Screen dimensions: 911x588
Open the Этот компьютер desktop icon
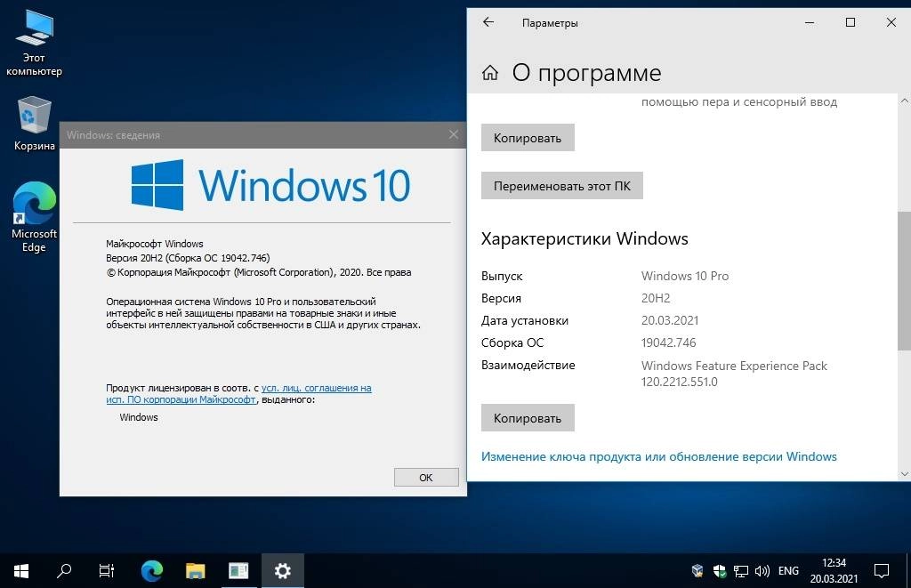tap(34, 44)
